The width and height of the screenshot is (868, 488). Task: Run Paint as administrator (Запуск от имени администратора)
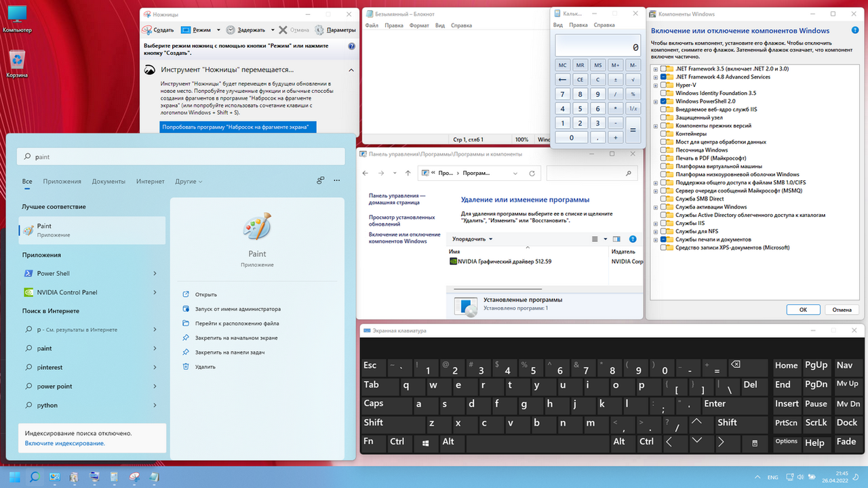pos(231,309)
